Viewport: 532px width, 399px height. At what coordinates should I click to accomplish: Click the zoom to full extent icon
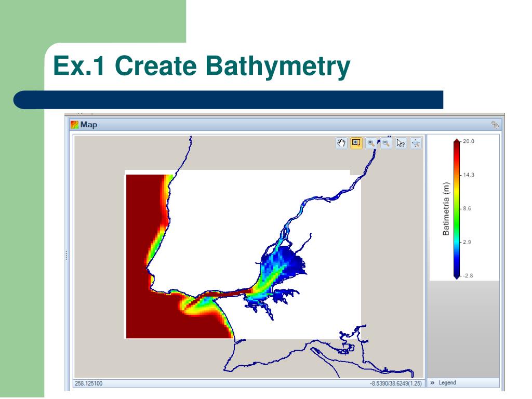(x=416, y=143)
